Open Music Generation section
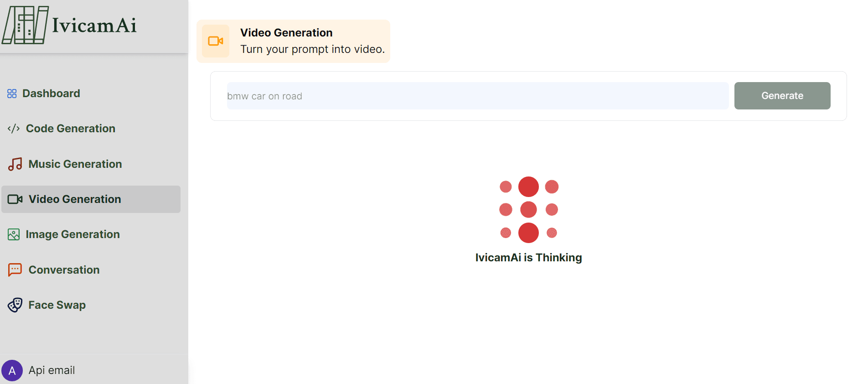The height and width of the screenshot is (384, 868). pos(75,164)
